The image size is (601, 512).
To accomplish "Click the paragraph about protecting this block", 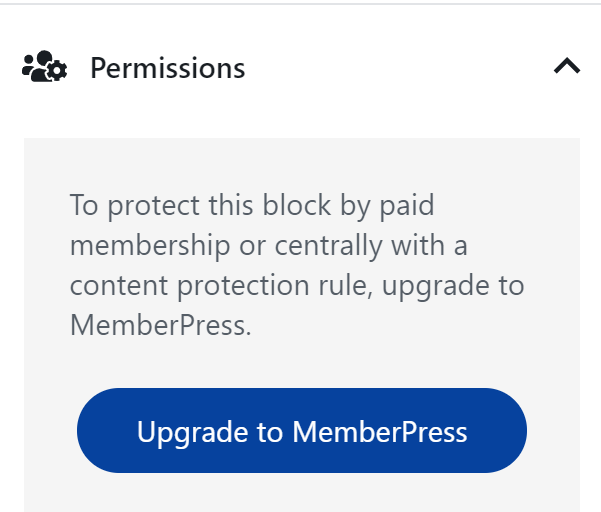I will pyautogui.click(x=297, y=265).
